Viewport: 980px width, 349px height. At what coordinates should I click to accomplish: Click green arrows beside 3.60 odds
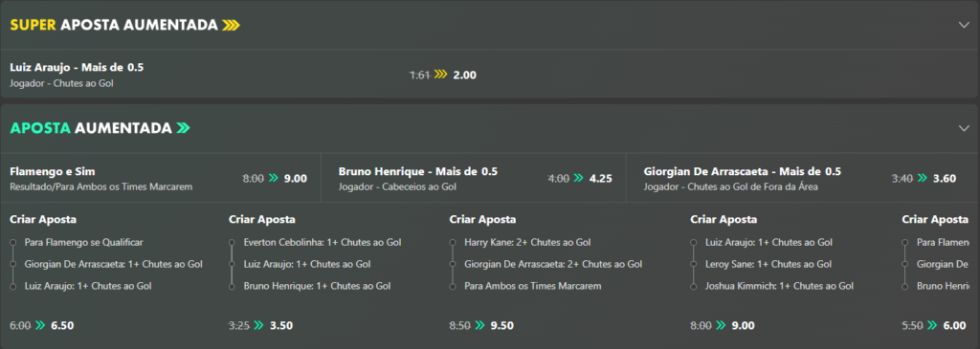(x=923, y=178)
